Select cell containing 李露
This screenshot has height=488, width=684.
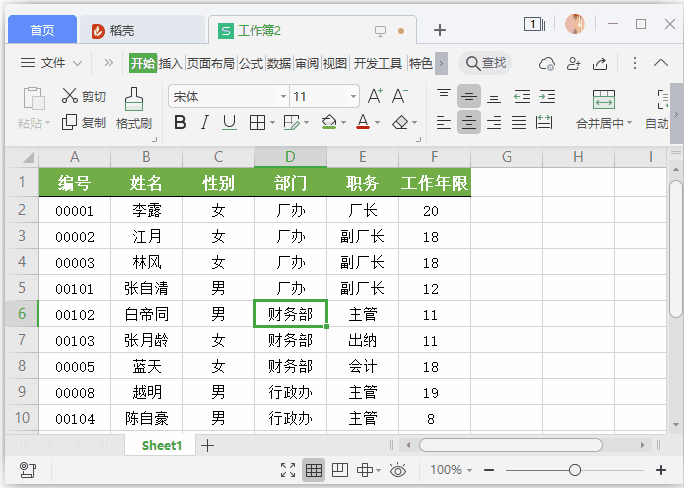pos(146,211)
